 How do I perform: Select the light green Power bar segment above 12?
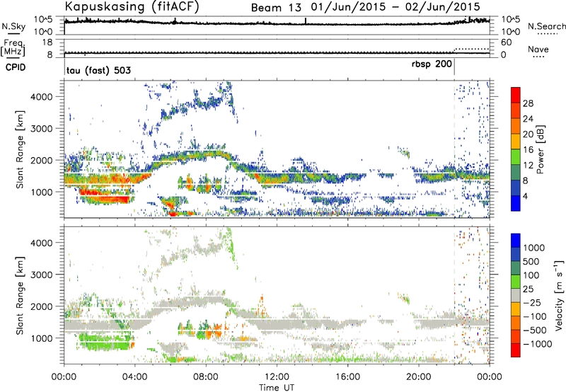(x=516, y=157)
